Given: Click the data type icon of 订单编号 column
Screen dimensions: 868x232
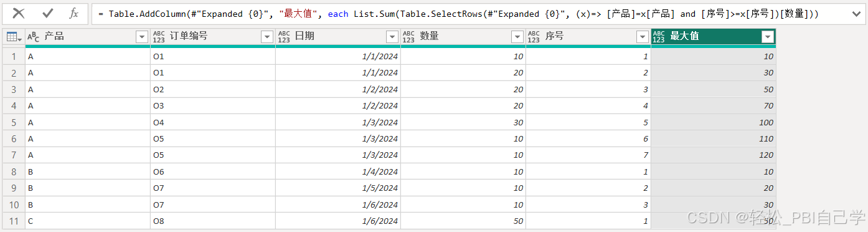Looking at the screenshot, I should coord(159,37).
